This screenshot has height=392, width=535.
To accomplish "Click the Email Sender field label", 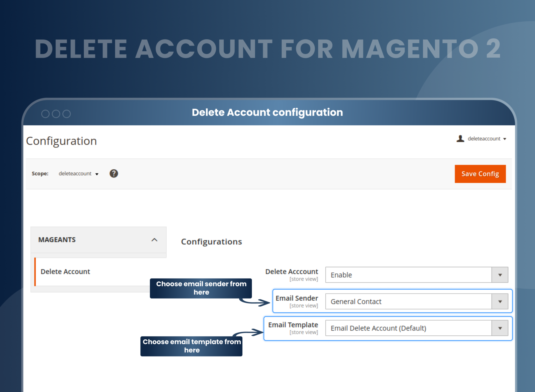I will point(297,298).
